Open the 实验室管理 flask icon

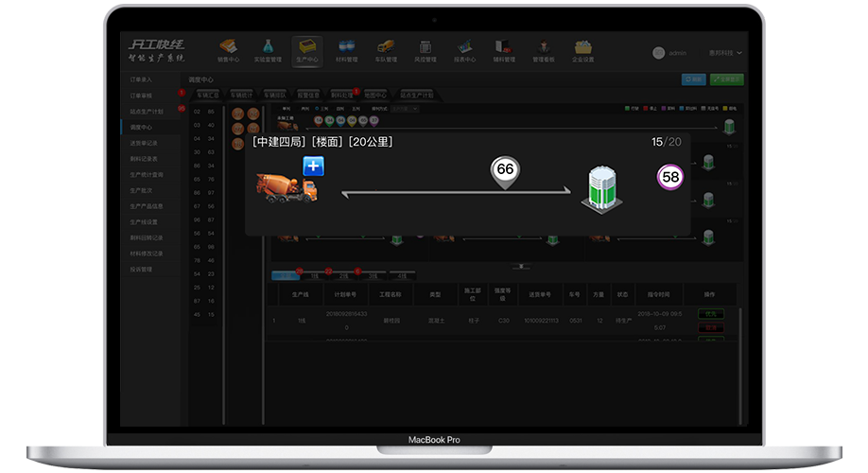click(268, 50)
